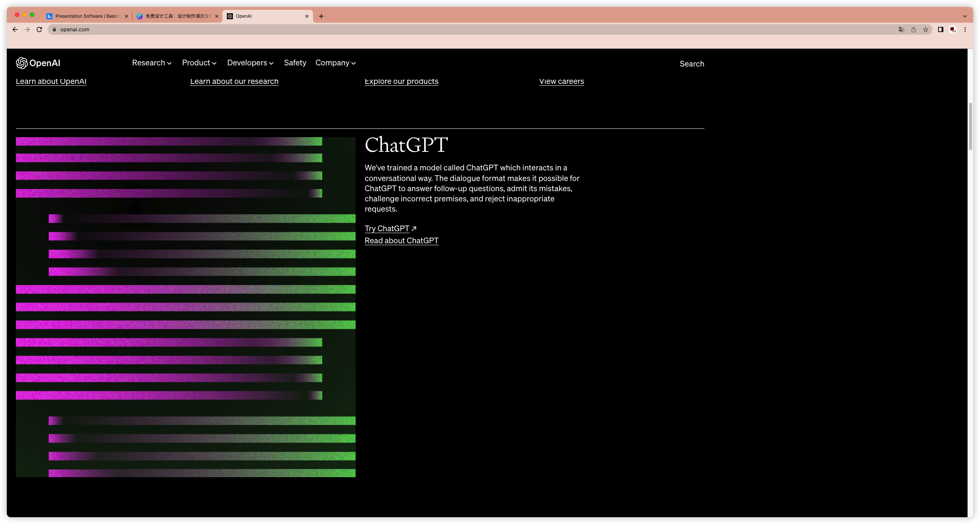
Task: Bookmark this page with the star icon
Action: [925, 29]
